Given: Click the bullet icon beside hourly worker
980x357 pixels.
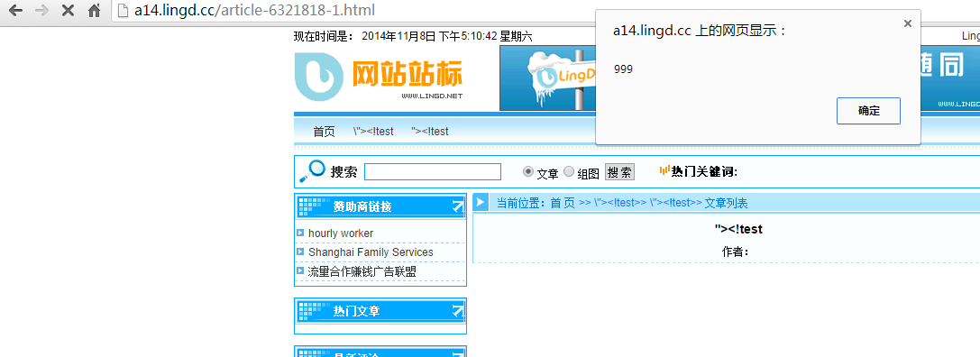Looking at the screenshot, I should [300, 233].
